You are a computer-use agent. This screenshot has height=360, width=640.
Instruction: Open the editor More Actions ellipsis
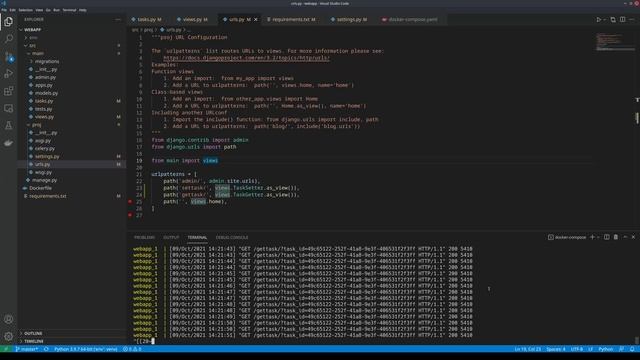tap(632, 19)
